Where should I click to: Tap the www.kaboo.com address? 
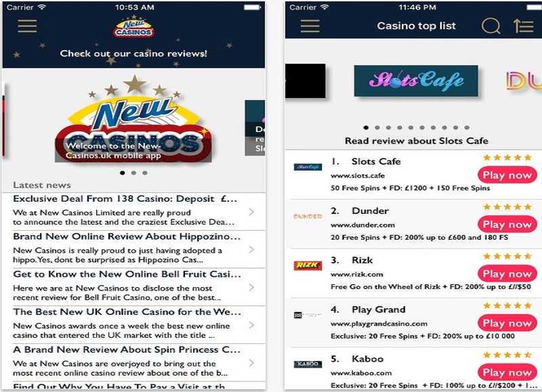361,373
